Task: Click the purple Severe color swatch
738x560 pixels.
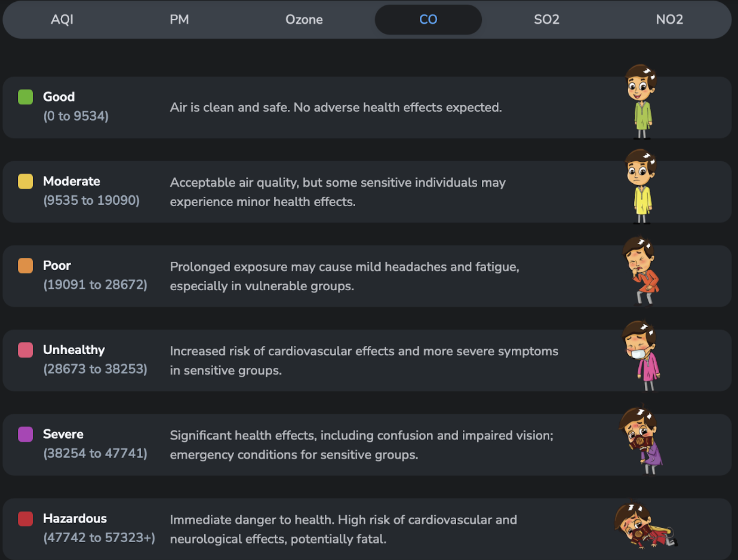Action: click(x=25, y=434)
